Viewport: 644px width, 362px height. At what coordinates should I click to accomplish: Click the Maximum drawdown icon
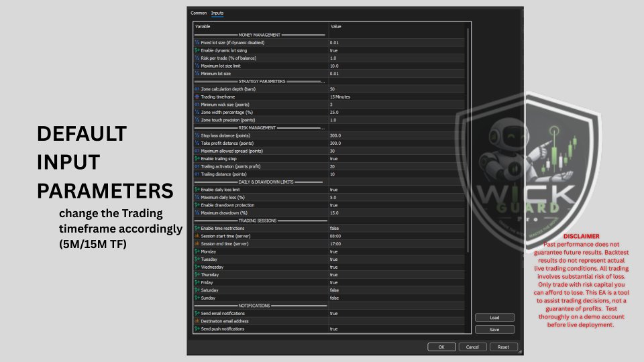point(197,213)
